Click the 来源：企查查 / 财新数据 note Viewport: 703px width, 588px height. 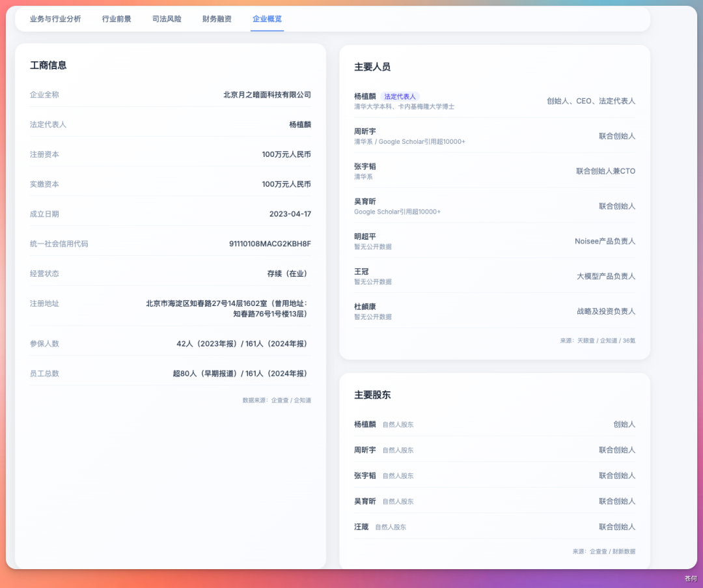(603, 552)
